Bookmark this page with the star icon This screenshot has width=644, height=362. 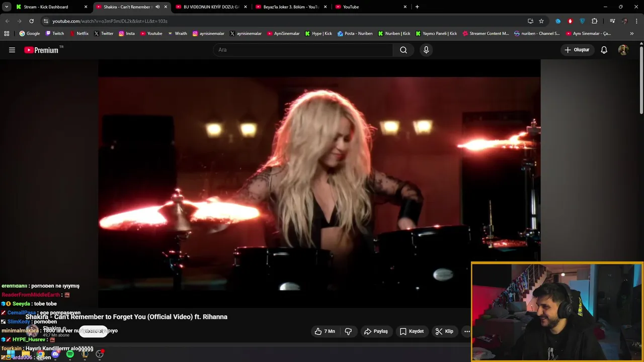tap(541, 21)
